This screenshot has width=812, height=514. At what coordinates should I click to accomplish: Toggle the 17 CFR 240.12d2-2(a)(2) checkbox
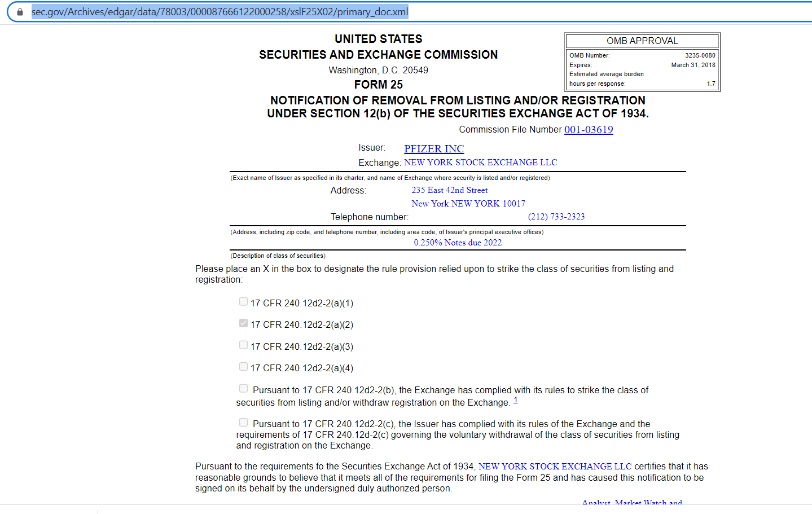[x=243, y=323]
